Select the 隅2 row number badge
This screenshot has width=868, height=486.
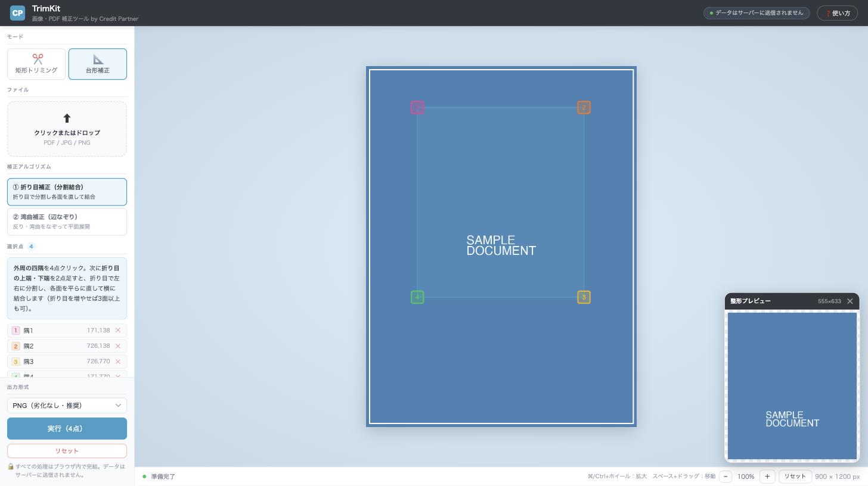pos(16,346)
